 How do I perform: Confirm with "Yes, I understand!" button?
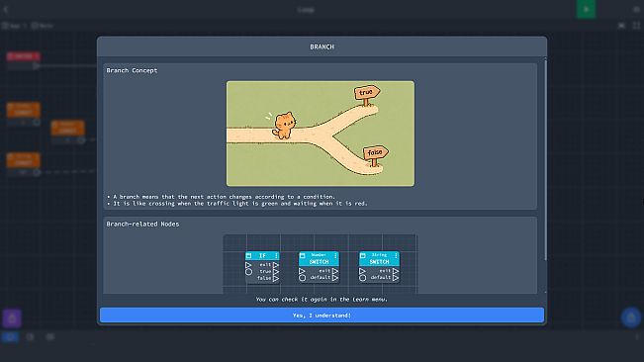click(322, 316)
